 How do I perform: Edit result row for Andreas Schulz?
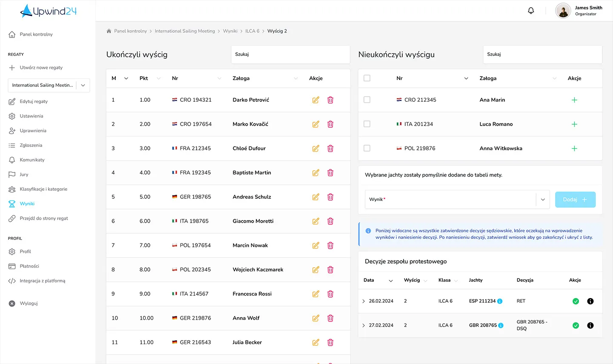click(x=316, y=197)
